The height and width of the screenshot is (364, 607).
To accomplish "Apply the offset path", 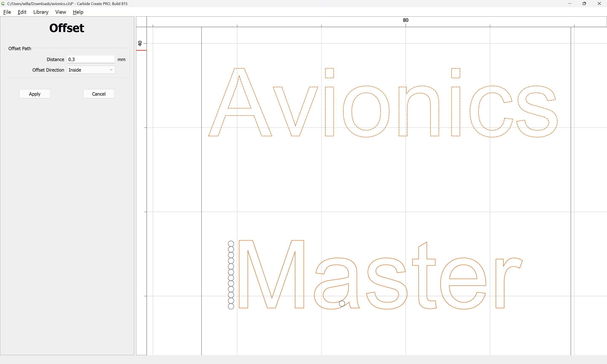I will (x=35, y=94).
